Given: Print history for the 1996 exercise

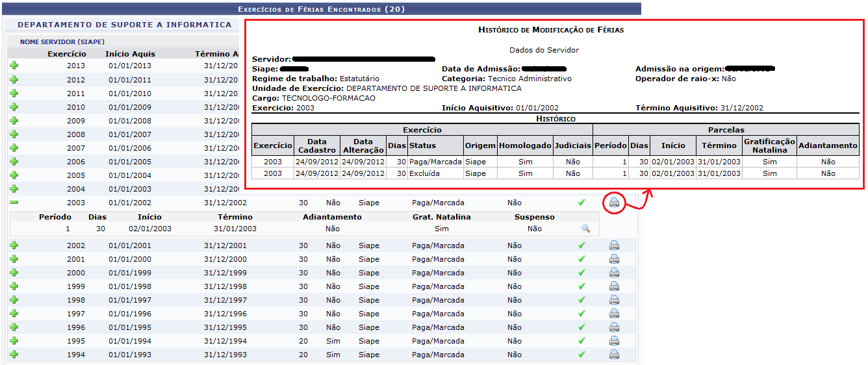Looking at the screenshot, I should coord(614,327).
